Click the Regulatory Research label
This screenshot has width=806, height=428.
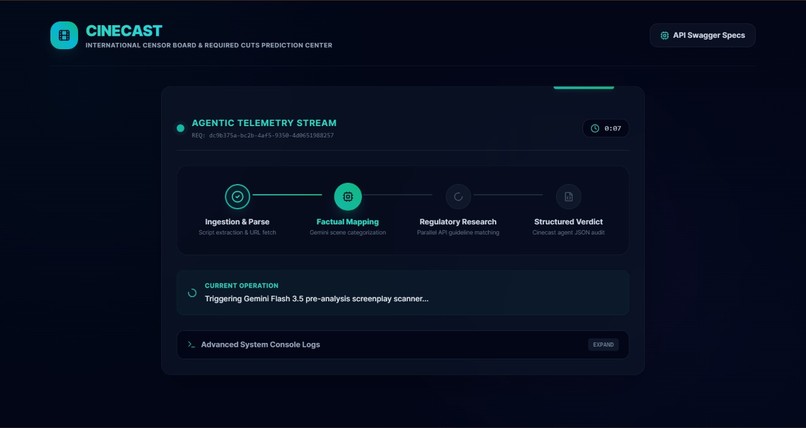point(458,222)
